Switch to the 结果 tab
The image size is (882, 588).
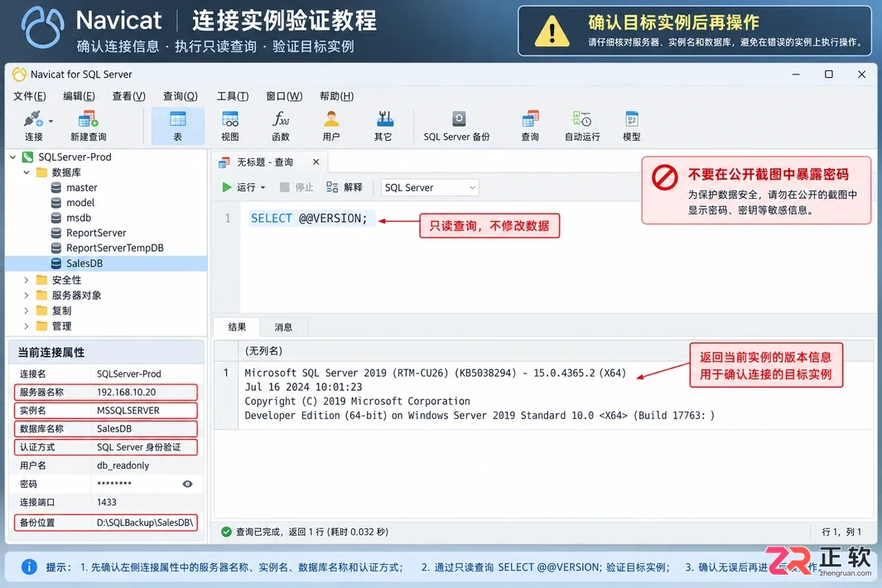237,327
